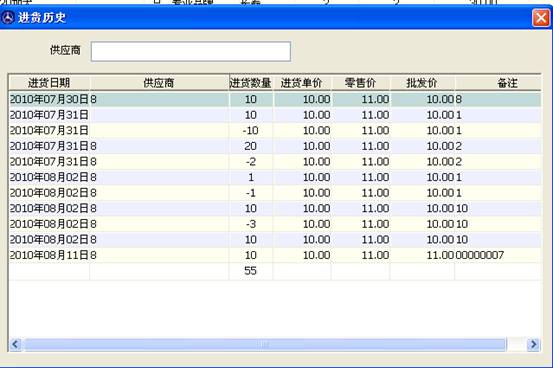Click the 进货历史 window title icon
The width and height of the screenshot is (553, 368).
(x=8, y=17)
